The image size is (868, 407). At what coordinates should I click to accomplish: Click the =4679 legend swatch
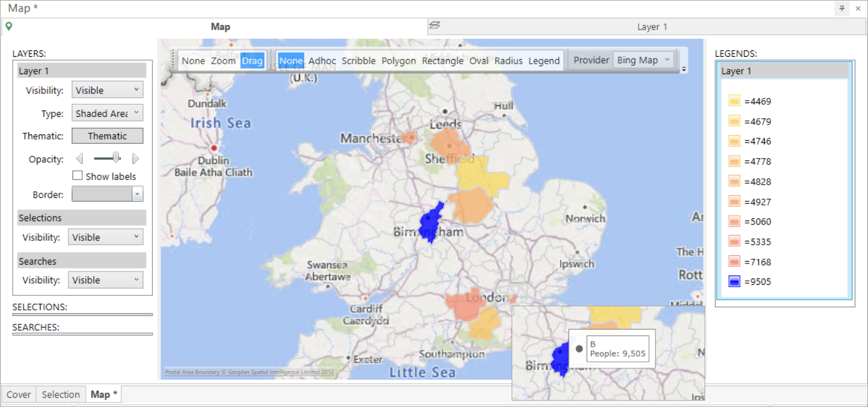pyautogui.click(x=734, y=121)
